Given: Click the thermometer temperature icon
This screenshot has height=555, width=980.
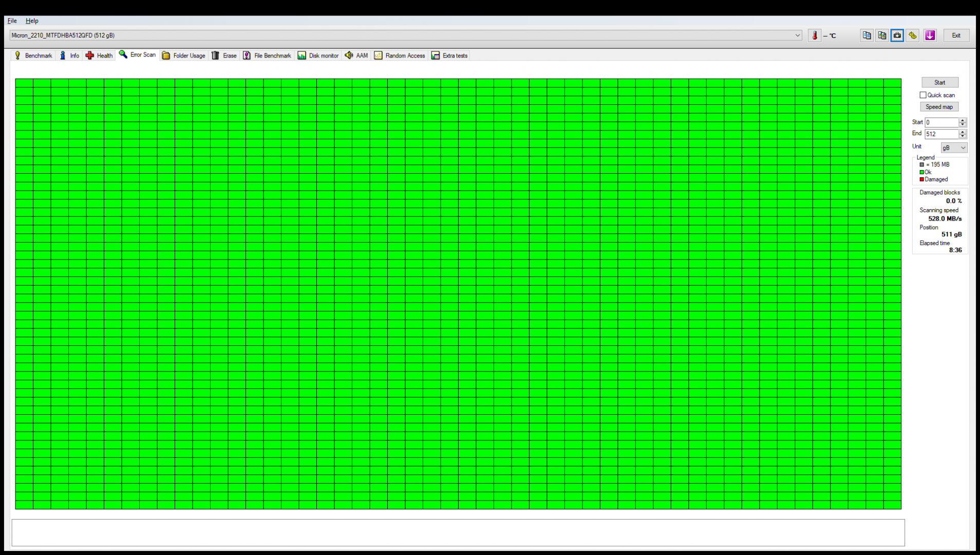Looking at the screenshot, I should [815, 35].
